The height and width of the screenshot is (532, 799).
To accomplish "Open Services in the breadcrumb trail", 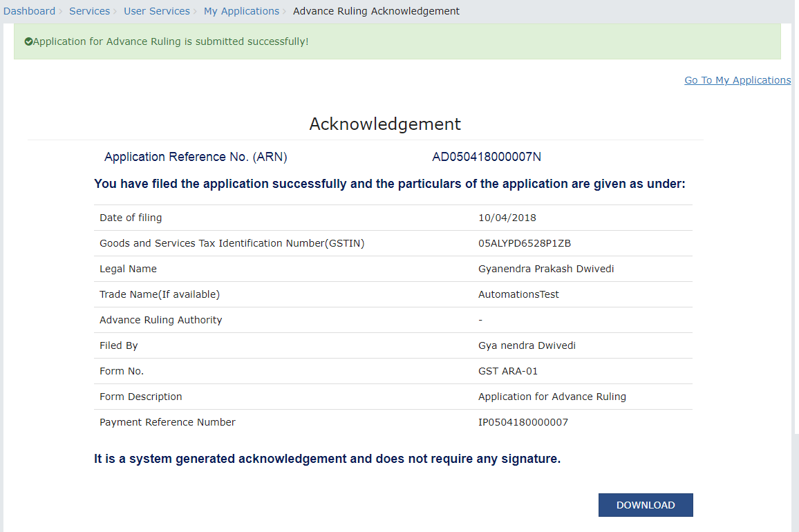I will (89, 11).
